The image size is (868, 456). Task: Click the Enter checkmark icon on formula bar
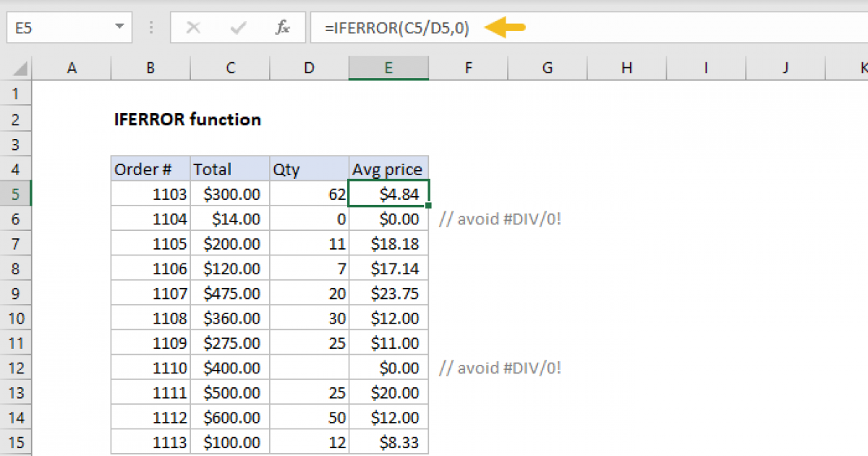(237, 28)
